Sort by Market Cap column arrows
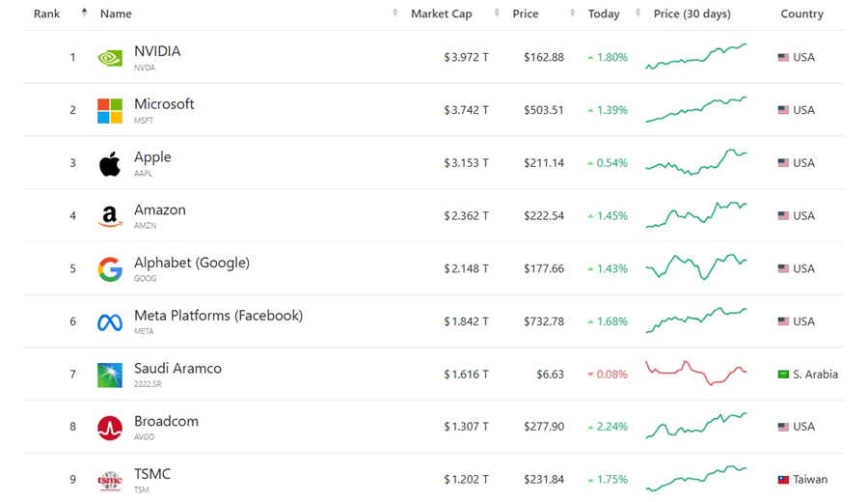 pyautogui.click(x=497, y=13)
